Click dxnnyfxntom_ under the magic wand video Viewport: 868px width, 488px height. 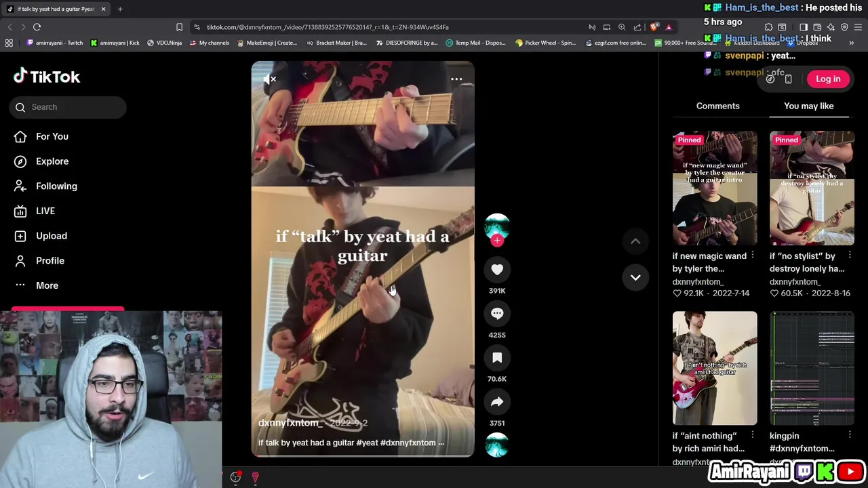pos(698,281)
